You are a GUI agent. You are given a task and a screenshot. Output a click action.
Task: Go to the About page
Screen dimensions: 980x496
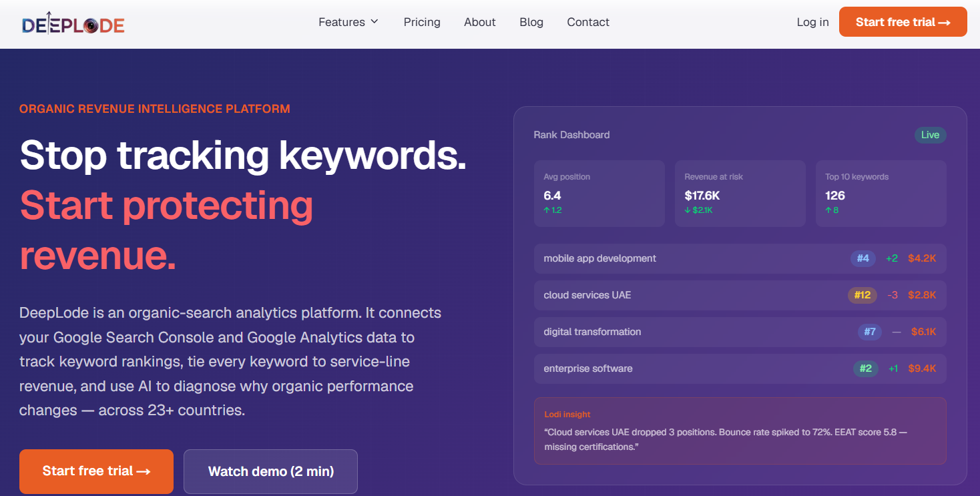tap(480, 22)
